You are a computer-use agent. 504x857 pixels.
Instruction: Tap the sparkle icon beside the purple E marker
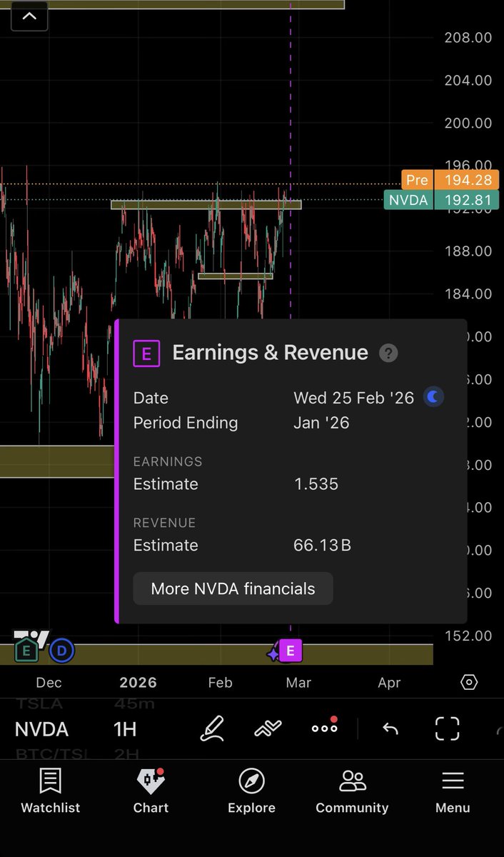click(x=273, y=653)
